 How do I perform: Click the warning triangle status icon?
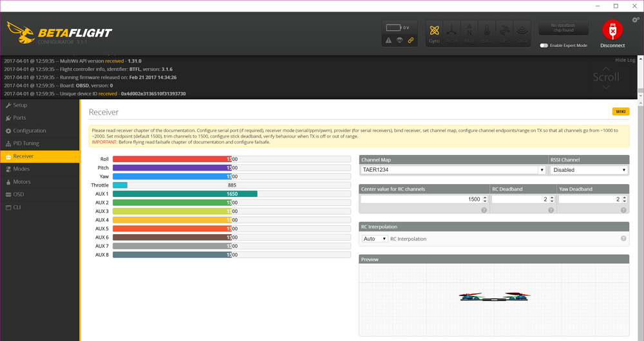tap(388, 41)
